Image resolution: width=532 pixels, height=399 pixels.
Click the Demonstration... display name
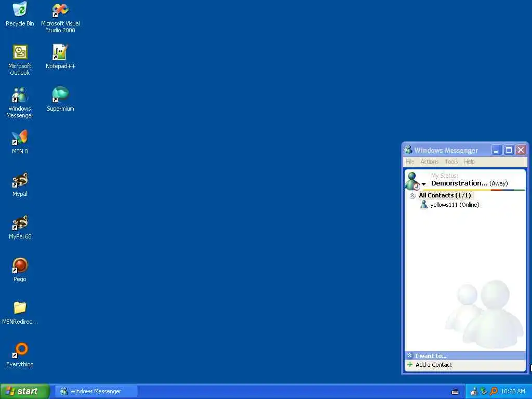[459, 183]
